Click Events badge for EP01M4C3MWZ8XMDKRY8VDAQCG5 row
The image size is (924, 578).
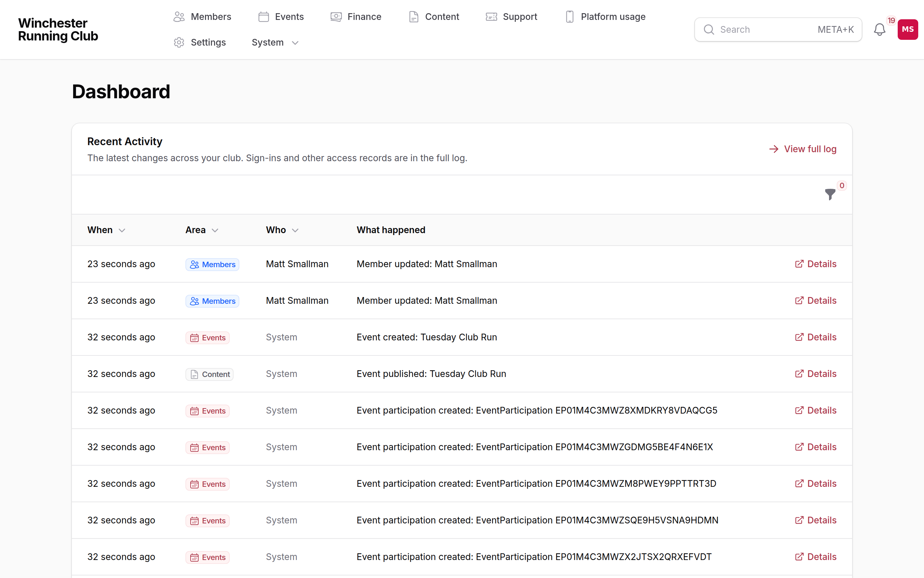point(207,411)
